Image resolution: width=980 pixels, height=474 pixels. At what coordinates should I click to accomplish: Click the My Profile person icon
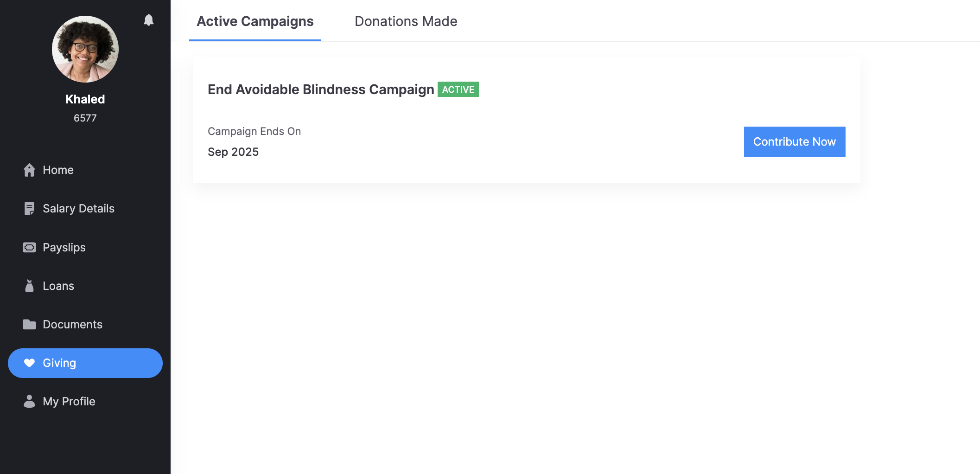pyautogui.click(x=29, y=402)
